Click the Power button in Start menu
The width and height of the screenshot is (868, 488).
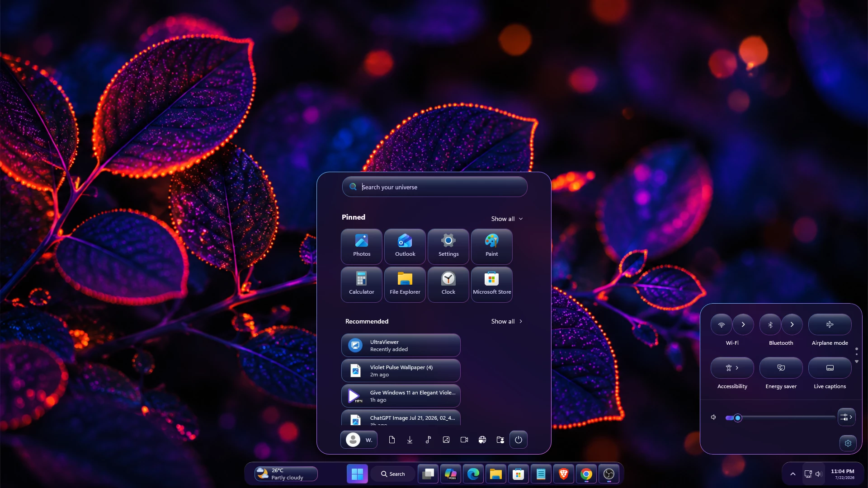519,440
